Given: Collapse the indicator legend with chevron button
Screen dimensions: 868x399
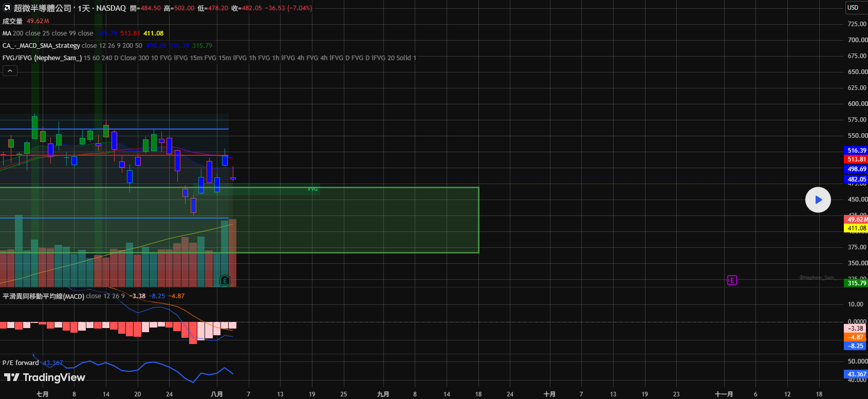Looking at the screenshot, I should (10, 71).
